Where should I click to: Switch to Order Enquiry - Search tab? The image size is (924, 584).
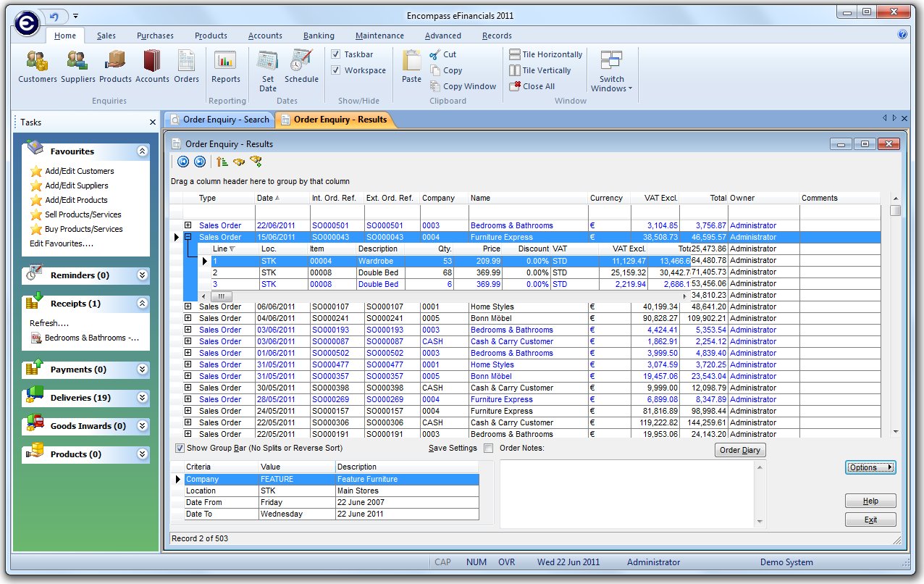click(x=219, y=120)
